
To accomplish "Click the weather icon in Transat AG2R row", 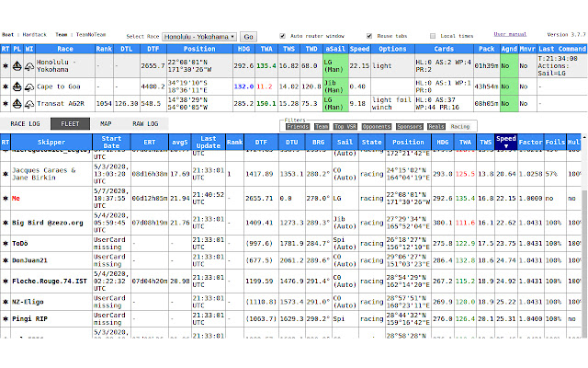I will coord(29,104).
